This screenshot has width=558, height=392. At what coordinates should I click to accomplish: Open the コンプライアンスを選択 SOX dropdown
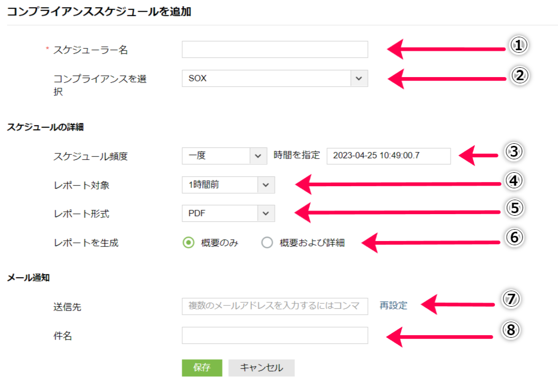tap(266, 79)
